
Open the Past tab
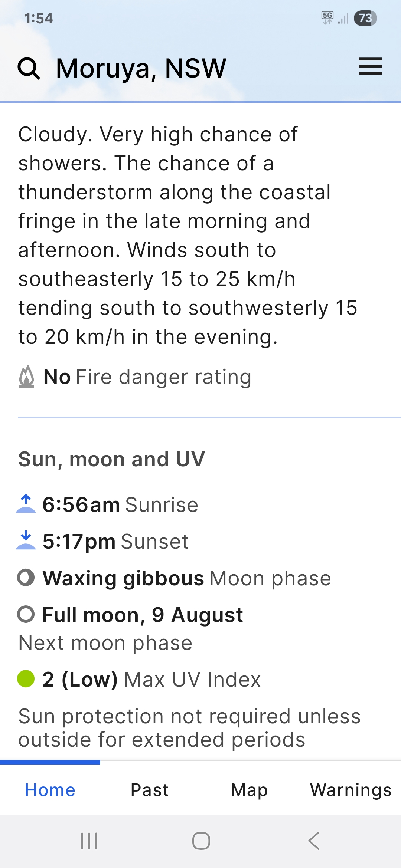click(150, 790)
